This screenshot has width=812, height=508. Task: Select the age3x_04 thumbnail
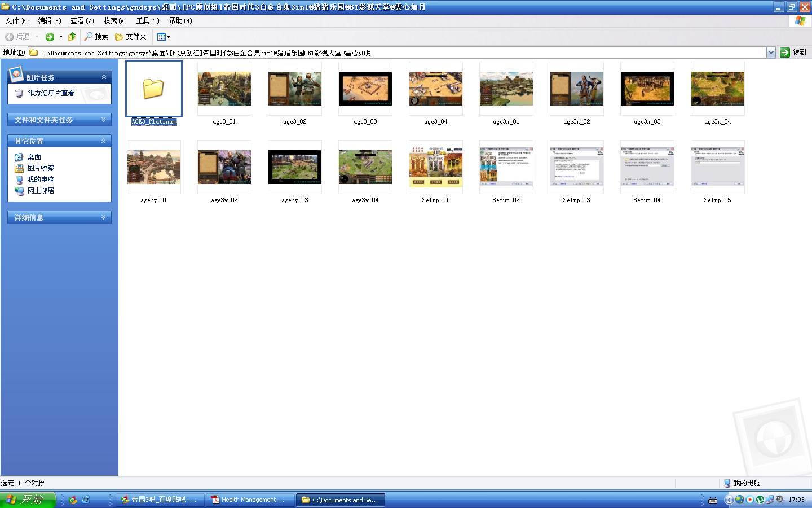pos(718,89)
